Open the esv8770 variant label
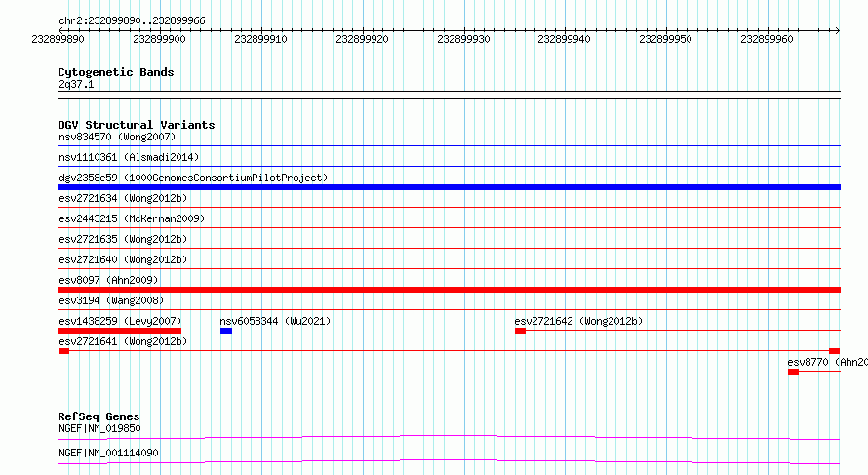Viewport: 868px width, 475px height. click(827, 362)
